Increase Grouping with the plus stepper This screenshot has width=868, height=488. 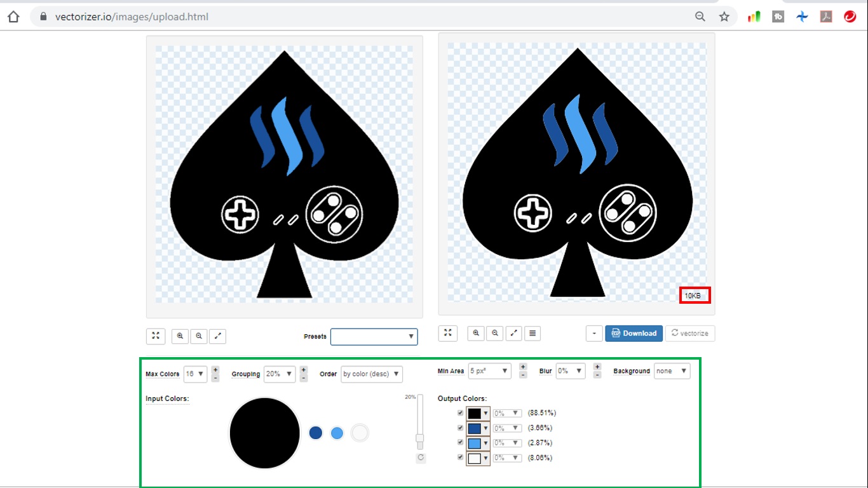pos(304,370)
